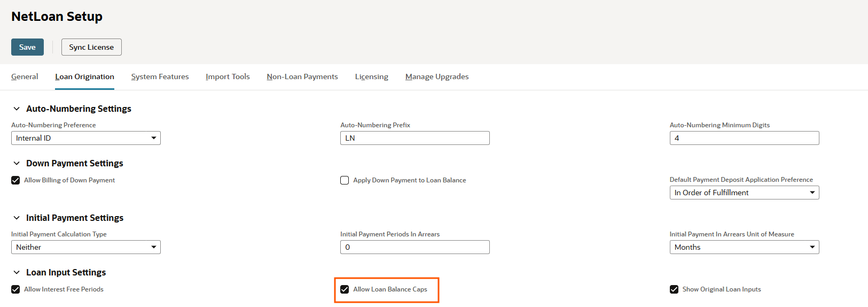Switch to the General tab
This screenshot has width=868, height=307.
(25, 76)
